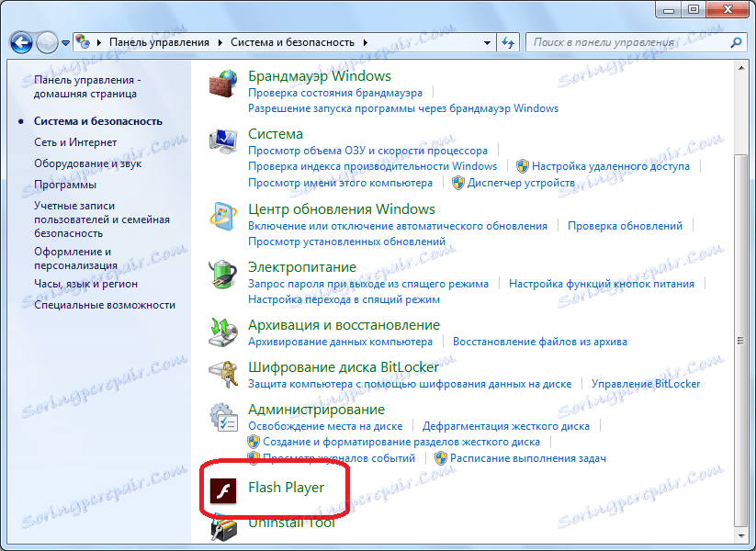Open Настройка функций кнопок питания
The height and width of the screenshot is (551, 756).
602,284
